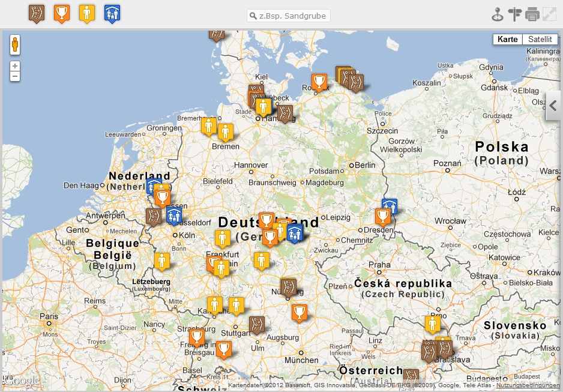Select the brown course marker east of Stuttgart

(x=257, y=325)
